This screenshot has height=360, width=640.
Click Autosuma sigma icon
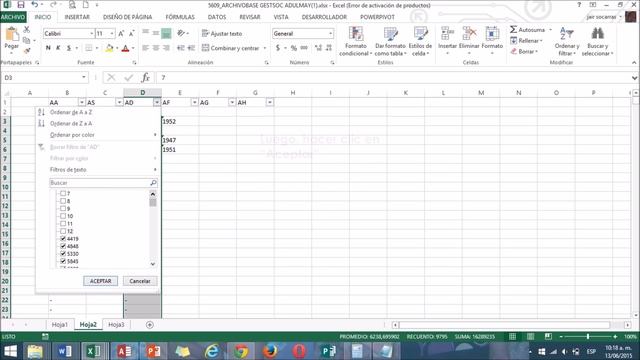(513, 30)
